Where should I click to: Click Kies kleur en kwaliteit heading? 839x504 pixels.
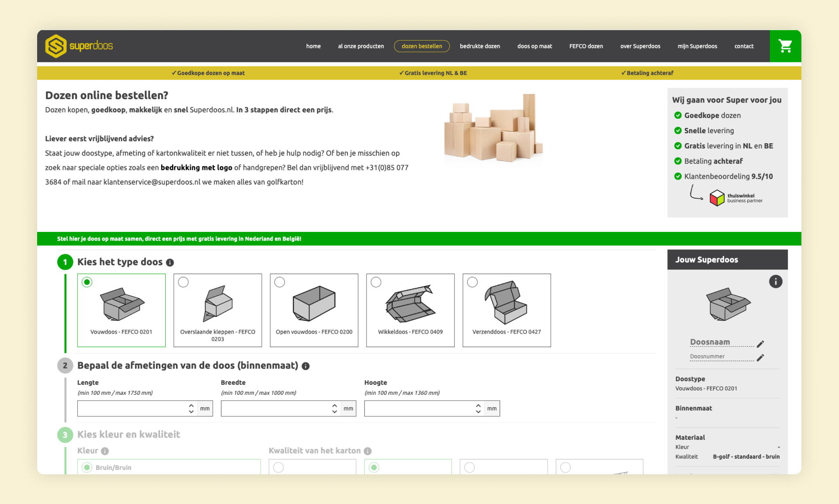pyautogui.click(x=128, y=435)
